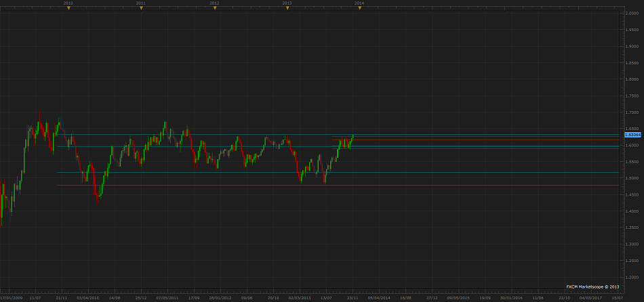Click the 1.7000 price level on axis
The image size is (644, 302).
631,112
